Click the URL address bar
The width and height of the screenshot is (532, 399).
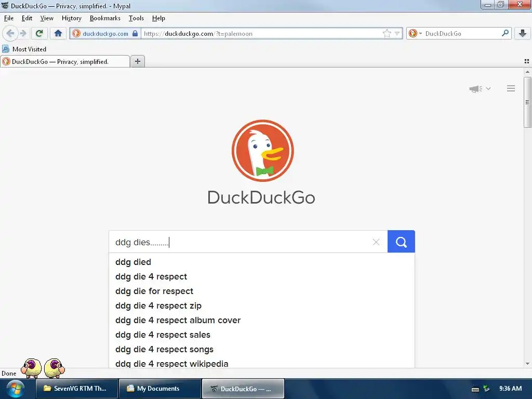click(x=261, y=34)
